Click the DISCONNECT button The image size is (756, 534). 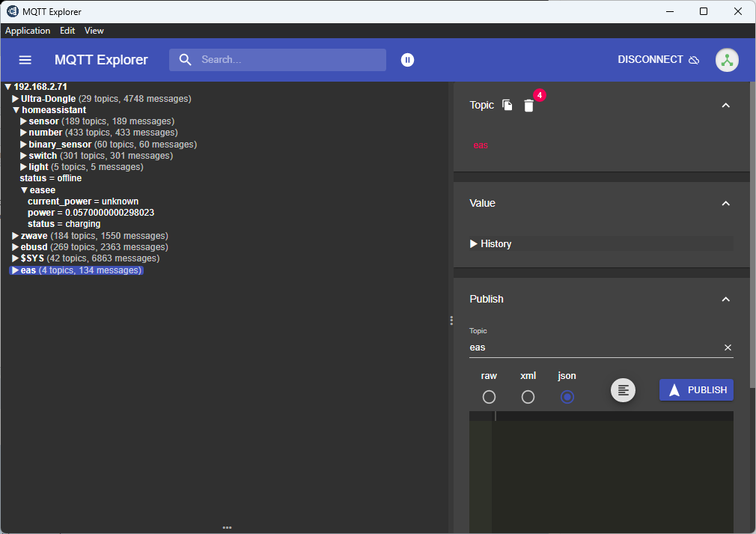click(658, 60)
